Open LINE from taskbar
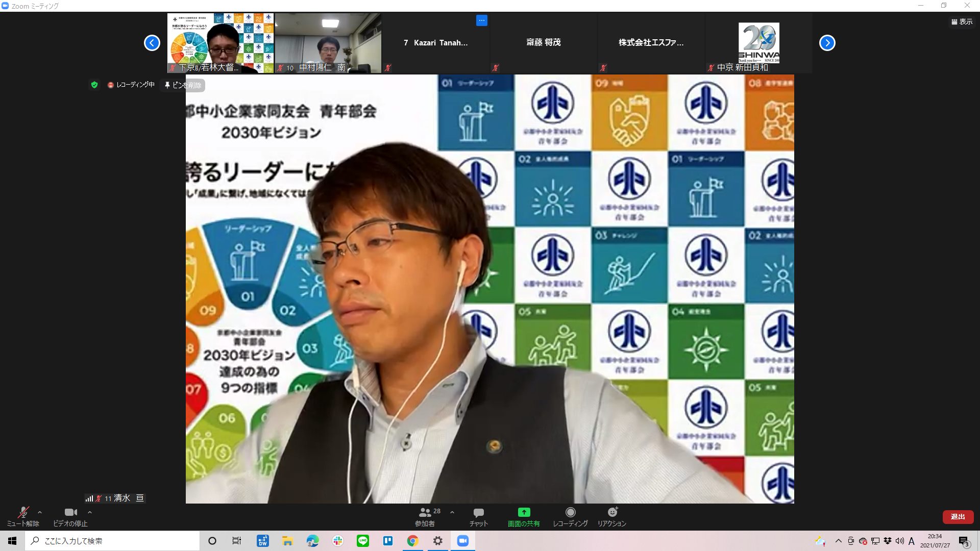 pyautogui.click(x=363, y=541)
